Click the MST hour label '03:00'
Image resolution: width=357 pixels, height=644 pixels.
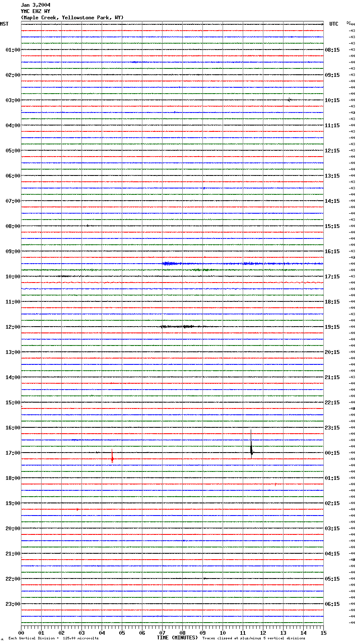click(x=13, y=100)
